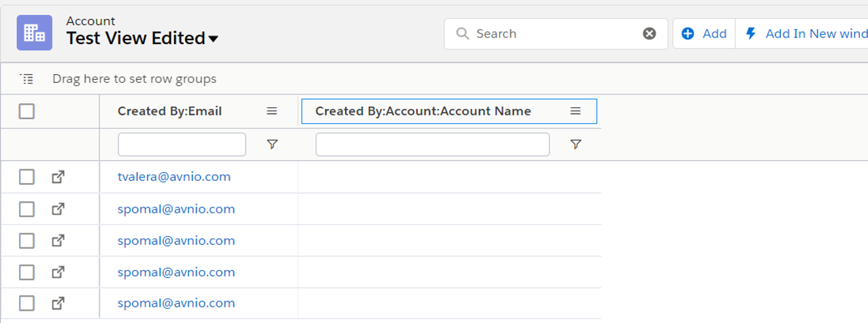Click filter icon for Created By:Email column
The height and width of the screenshot is (323, 868).
[272, 144]
